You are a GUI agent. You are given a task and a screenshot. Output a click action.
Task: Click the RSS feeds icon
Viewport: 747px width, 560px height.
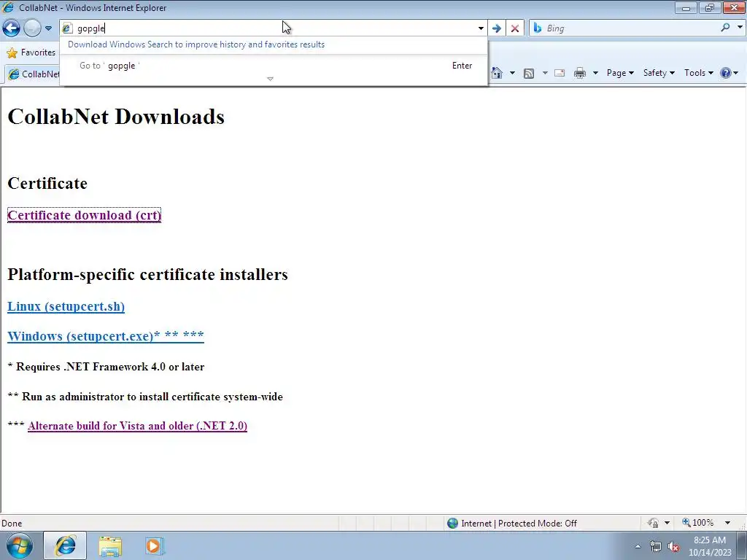529,74
